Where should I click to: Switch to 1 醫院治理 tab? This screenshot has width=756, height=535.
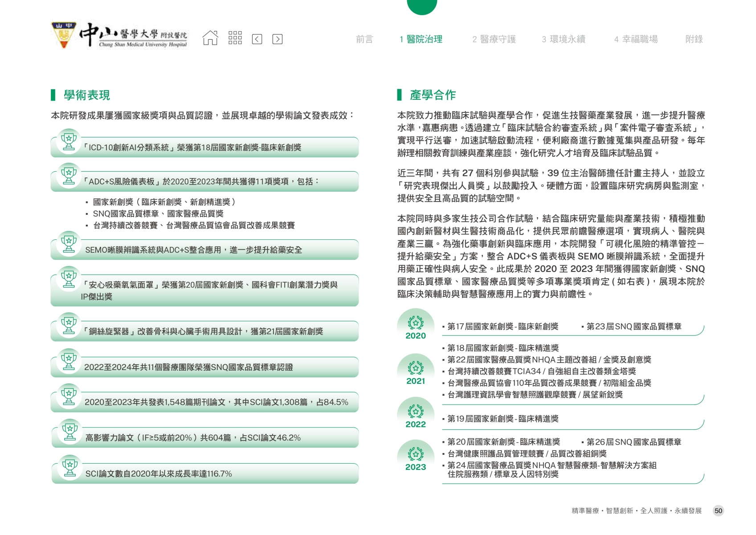(421, 39)
